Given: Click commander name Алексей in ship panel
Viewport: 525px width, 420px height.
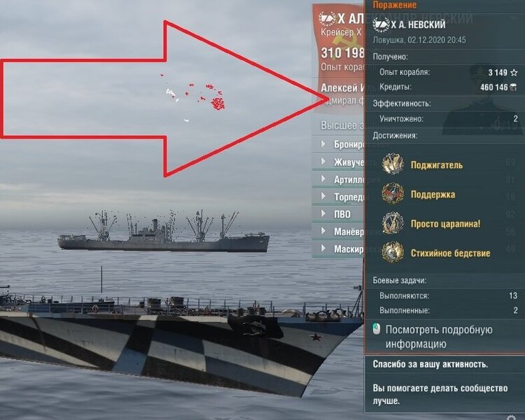Looking at the screenshot, I should 339,87.
